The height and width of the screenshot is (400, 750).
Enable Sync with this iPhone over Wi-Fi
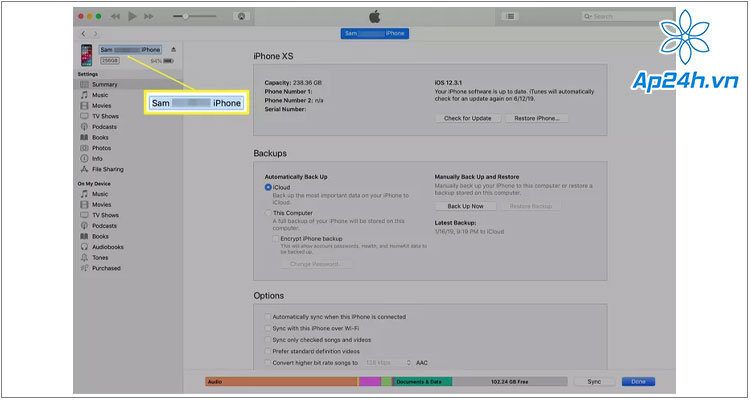coord(267,328)
